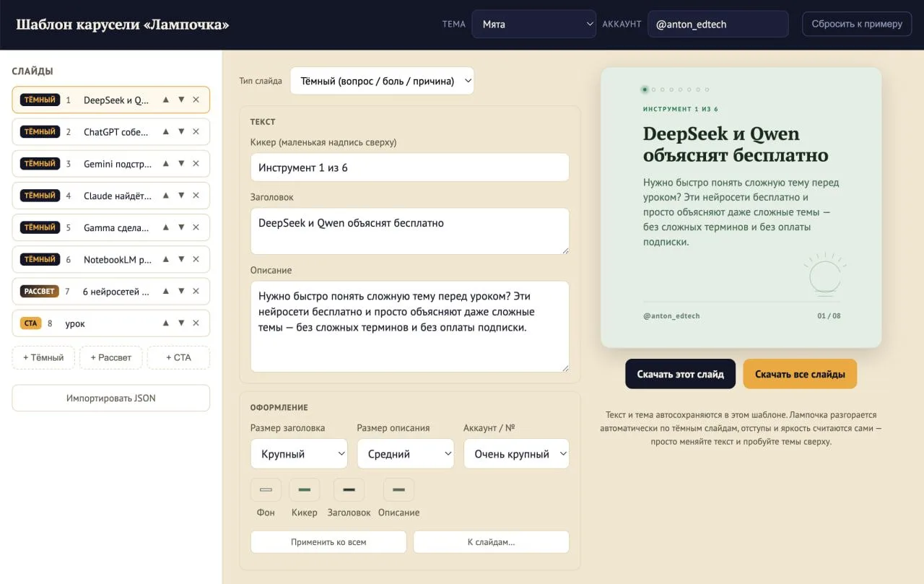
Task: Add a new Тёмный slide
Action: (x=43, y=357)
